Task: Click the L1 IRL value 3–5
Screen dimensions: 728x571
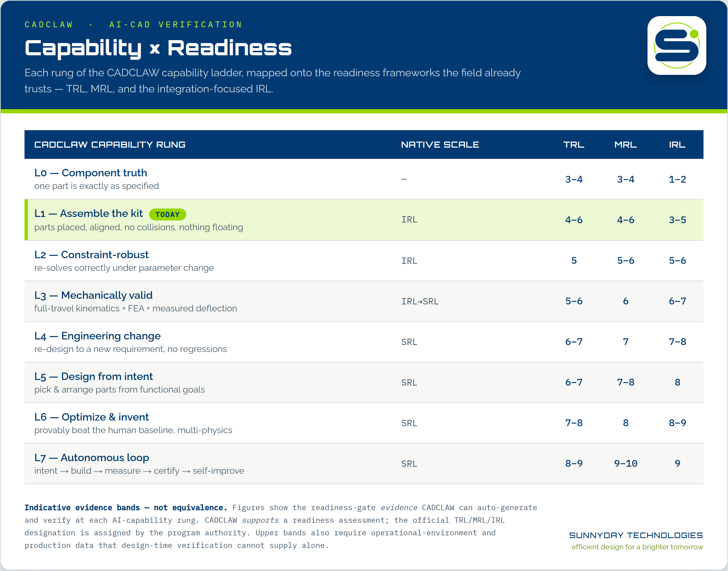Action: [x=678, y=220]
